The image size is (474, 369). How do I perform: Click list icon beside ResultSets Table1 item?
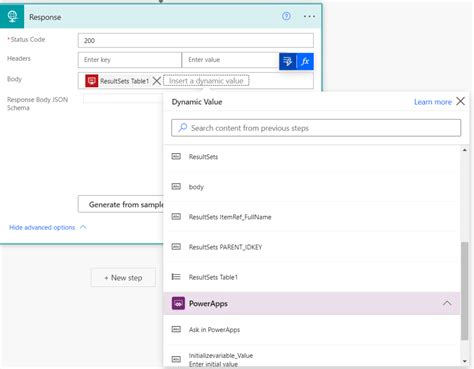tap(176, 277)
